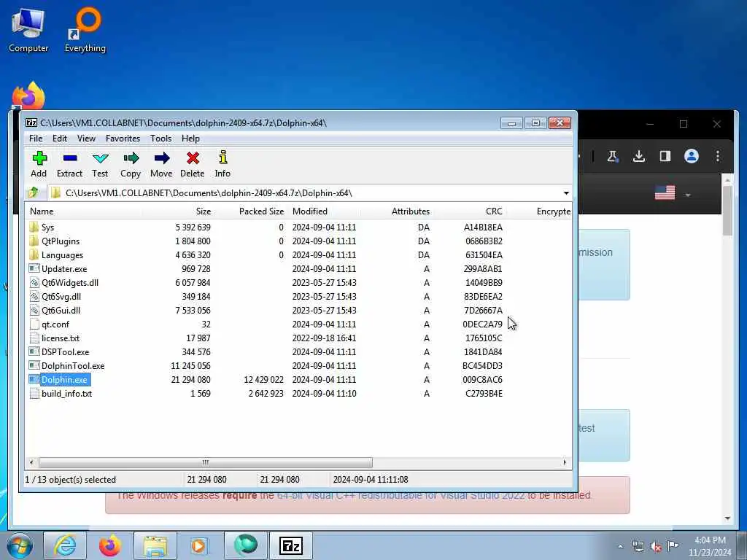Sort list by Attributes column
This screenshot has height=560, width=747.
[397, 211]
